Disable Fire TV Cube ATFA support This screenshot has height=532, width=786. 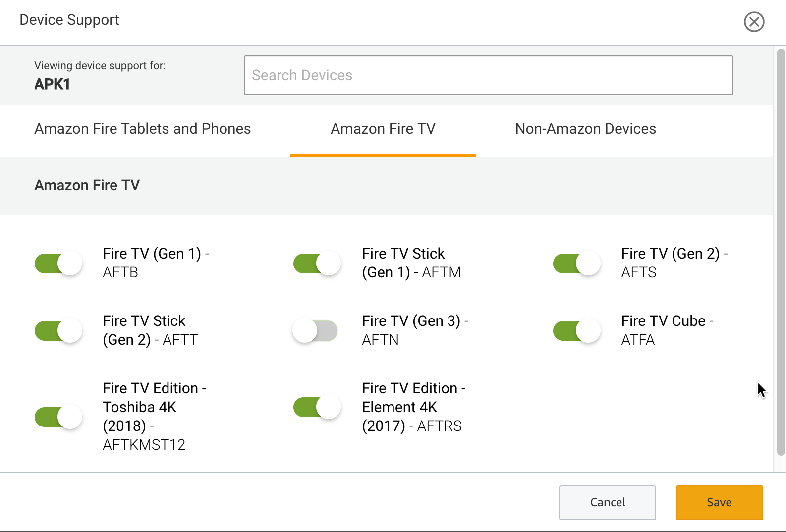click(576, 331)
